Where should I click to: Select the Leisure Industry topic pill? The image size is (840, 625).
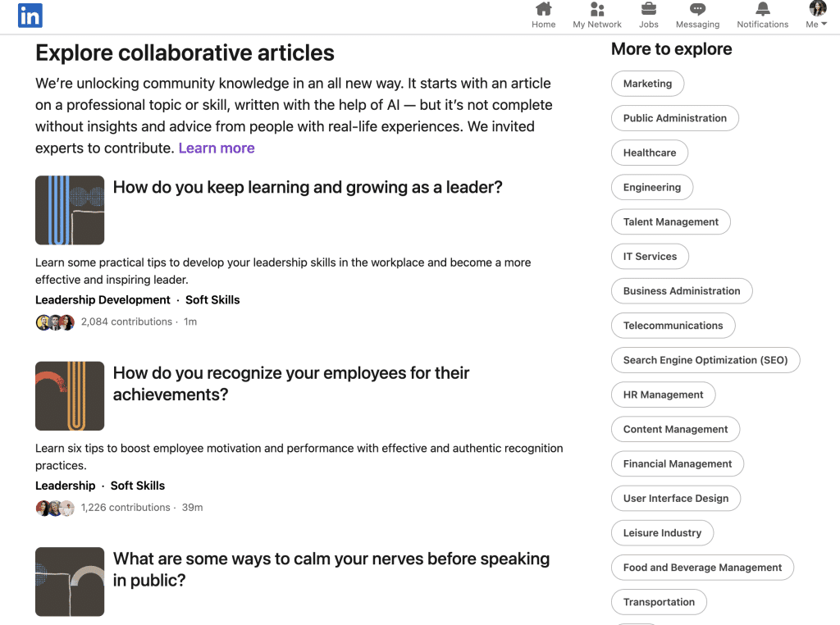[x=662, y=533]
